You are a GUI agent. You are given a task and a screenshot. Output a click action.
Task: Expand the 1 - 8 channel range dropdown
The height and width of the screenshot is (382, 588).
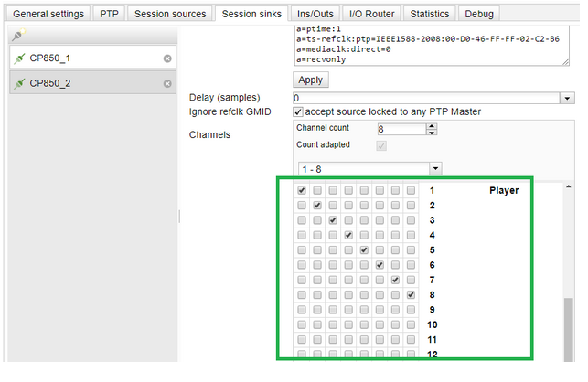[x=435, y=169]
